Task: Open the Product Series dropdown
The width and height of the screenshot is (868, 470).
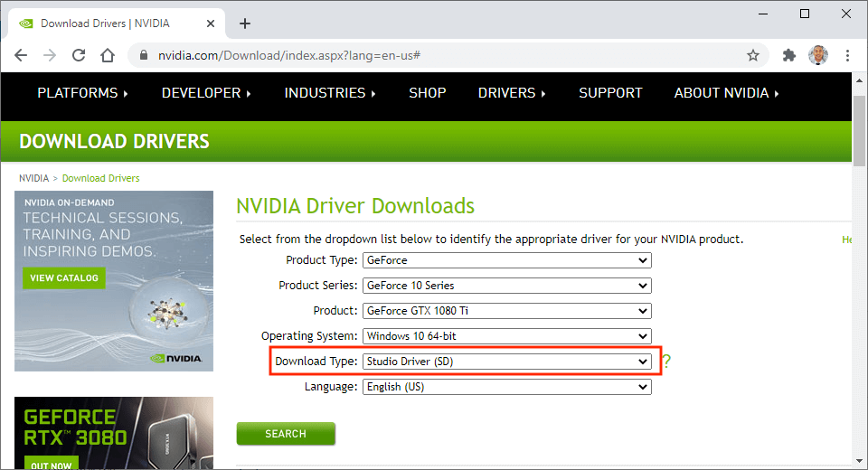Action: click(507, 286)
